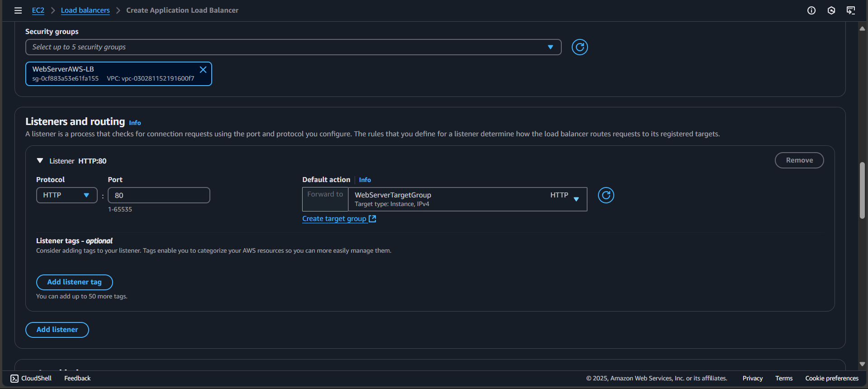This screenshot has height=389, width=868.
Task: Open Create target group link
Action: point(339,219)
